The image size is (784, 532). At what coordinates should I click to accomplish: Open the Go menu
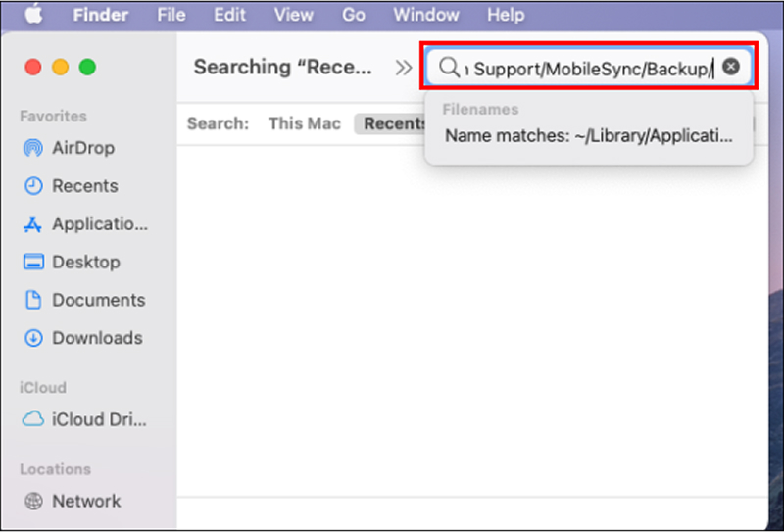click(x=354, y=15)
